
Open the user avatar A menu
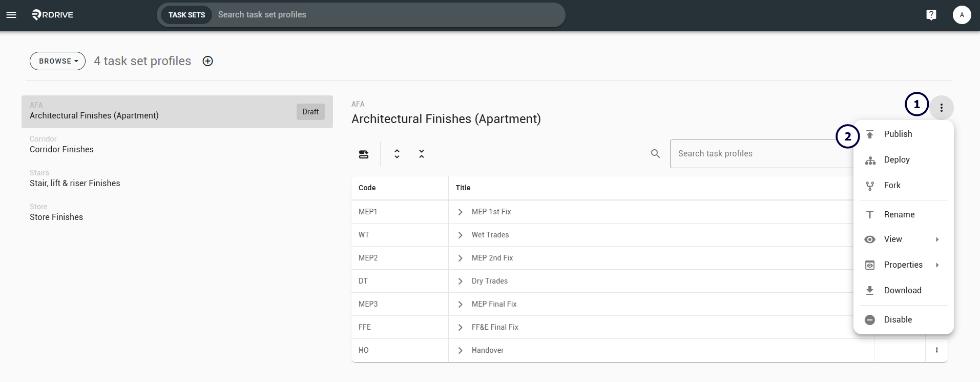962,15
